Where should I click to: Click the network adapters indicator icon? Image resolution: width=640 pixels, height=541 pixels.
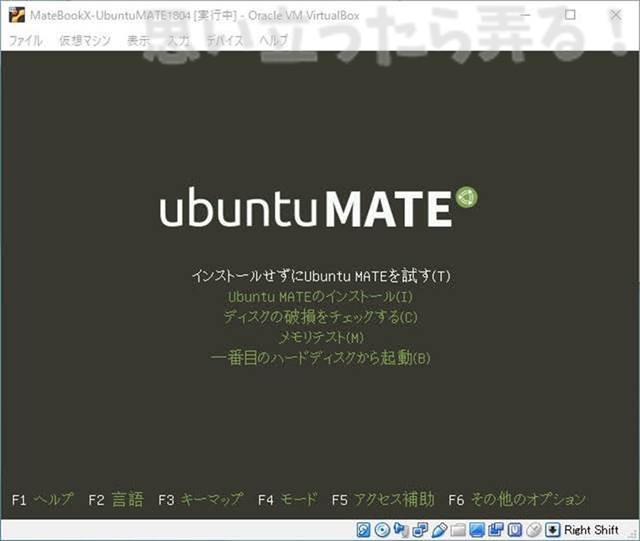tap(420, 530)
